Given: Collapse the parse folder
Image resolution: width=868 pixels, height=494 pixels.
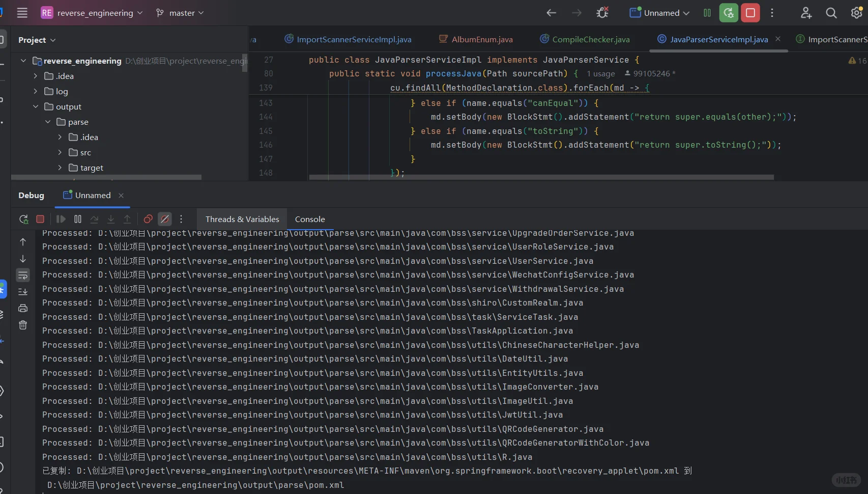Looking at the screenshot, I should click(47, 122).
